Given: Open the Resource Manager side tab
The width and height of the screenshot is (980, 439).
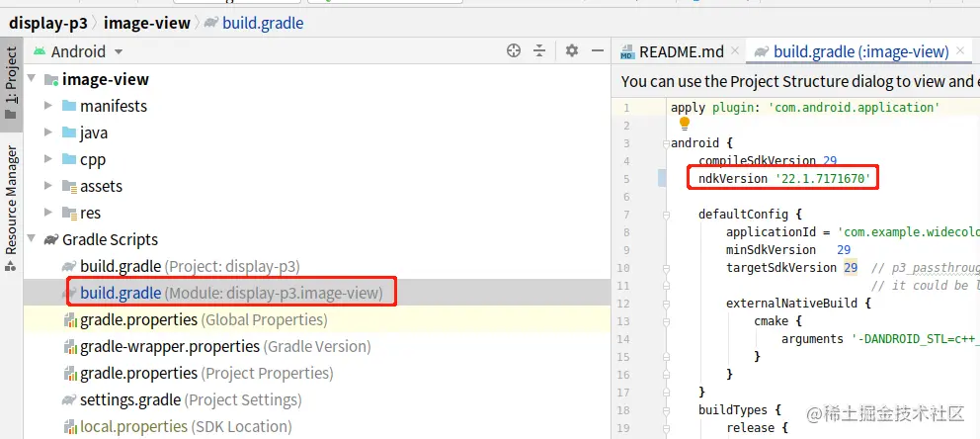Looking at the screenshot, I should coord(11,209).
